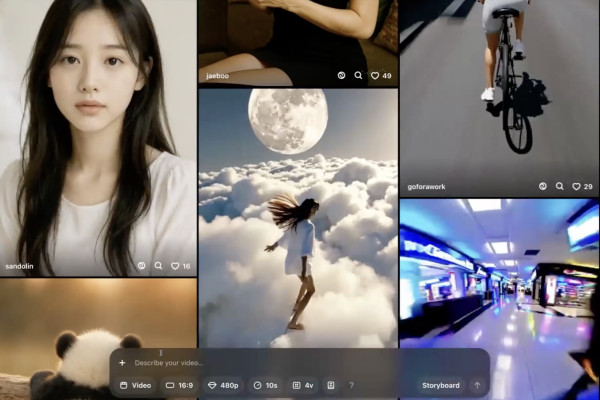Open the 10s duration dropdown
Image resolution: width=600 pixels, height=400 pixels.
coord(265,385)
